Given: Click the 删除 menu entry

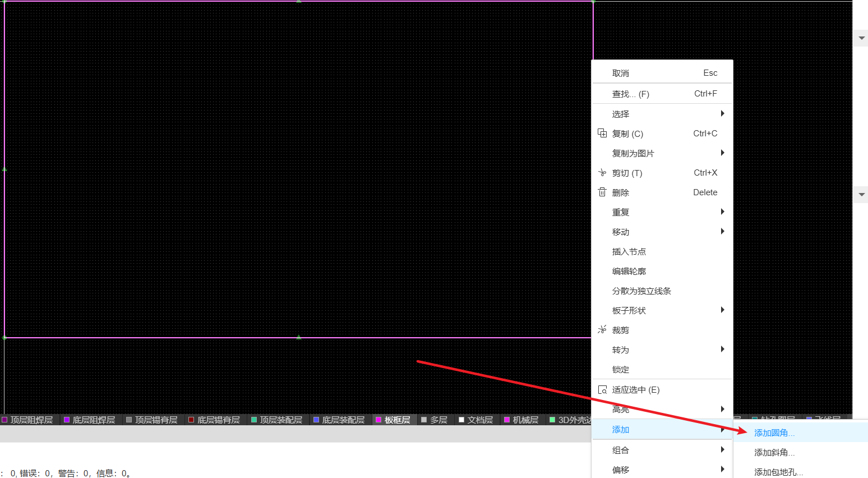Looking at the screenshot, I should tap(662, 192).
